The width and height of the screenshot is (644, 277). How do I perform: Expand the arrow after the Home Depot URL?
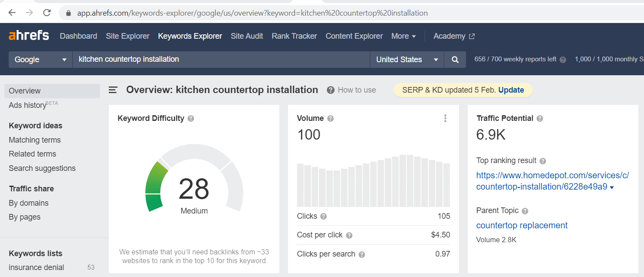click(x=612, y=187)
